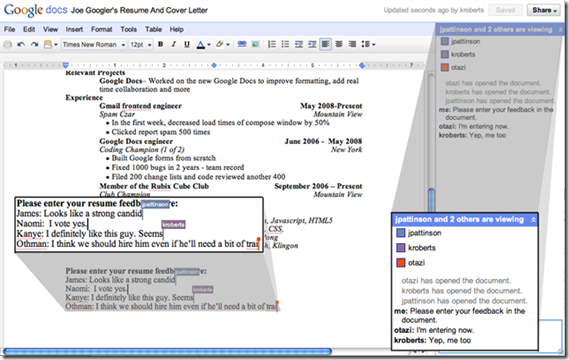Increase the paragraph indent

coord(312,44)
